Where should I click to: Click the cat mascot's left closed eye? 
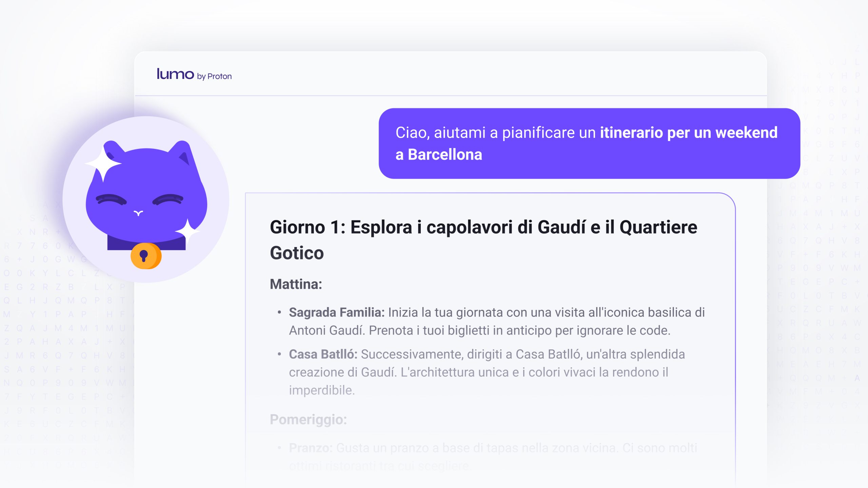(111, 199)
